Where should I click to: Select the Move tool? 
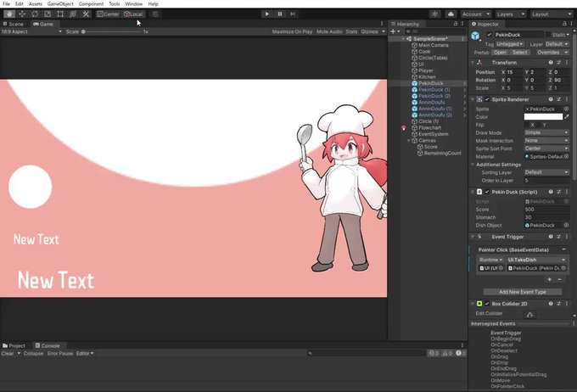coord(22,14)
